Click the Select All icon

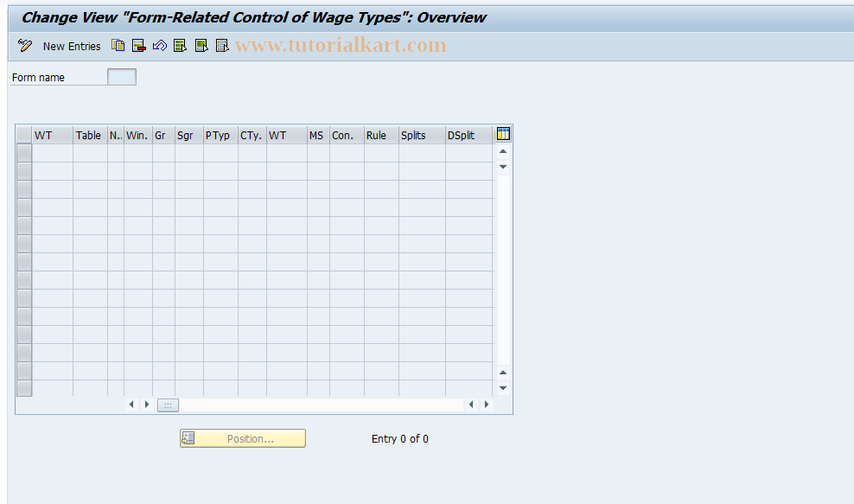coord(181,46)
